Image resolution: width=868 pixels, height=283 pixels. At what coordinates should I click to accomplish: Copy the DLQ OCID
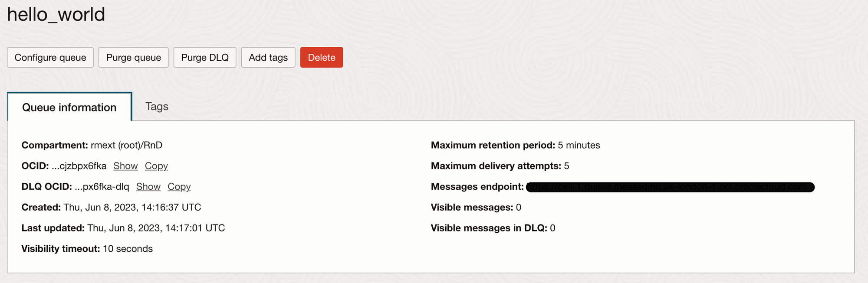[179, 187]
